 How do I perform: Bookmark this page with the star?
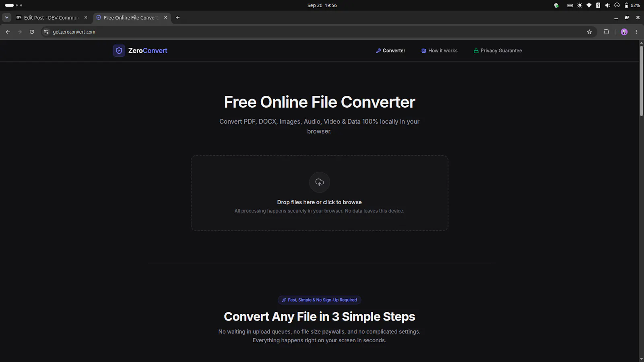coord(589,32)
